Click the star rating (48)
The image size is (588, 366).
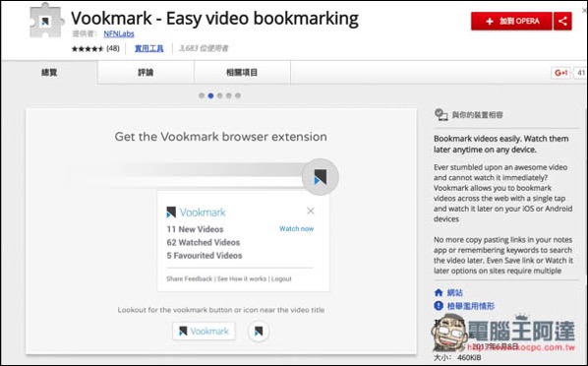(95, 48)
